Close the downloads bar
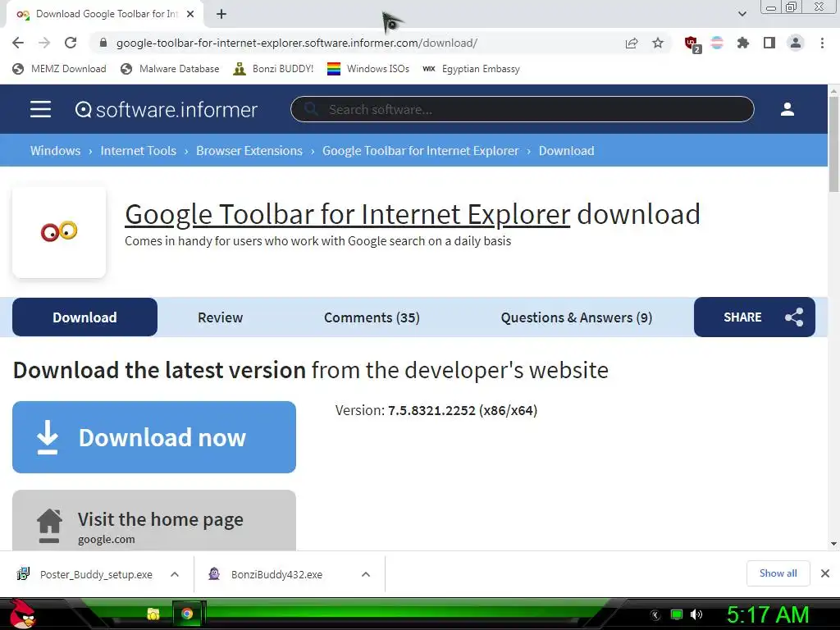The width and height of the screenshot is (840, 630). click(825, 573)
